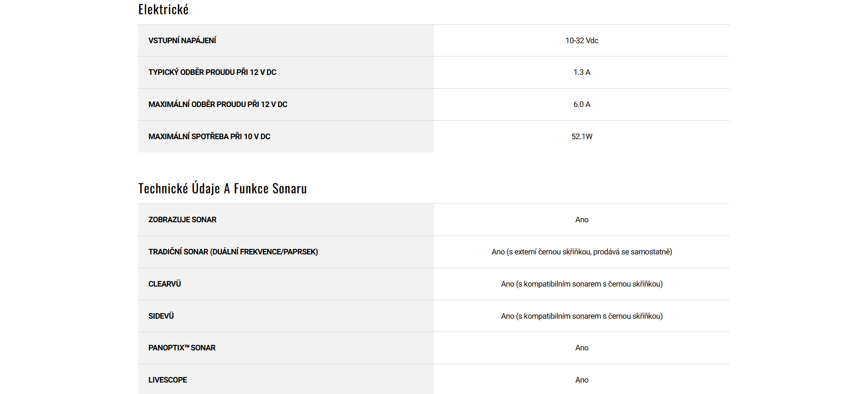Screen dimensions: 868x394
Task: Select the CLEARVÜ row label
Action: (165, 284)
